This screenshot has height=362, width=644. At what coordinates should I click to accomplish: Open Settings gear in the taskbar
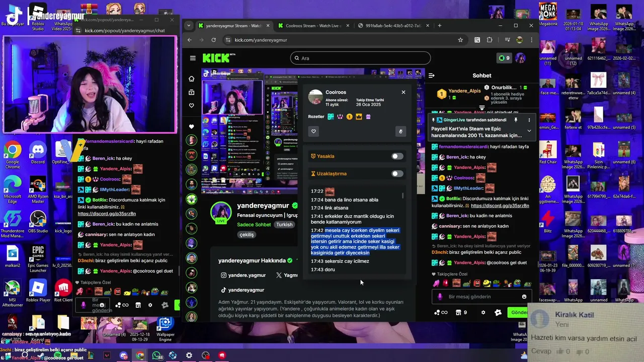click(189, 355)
